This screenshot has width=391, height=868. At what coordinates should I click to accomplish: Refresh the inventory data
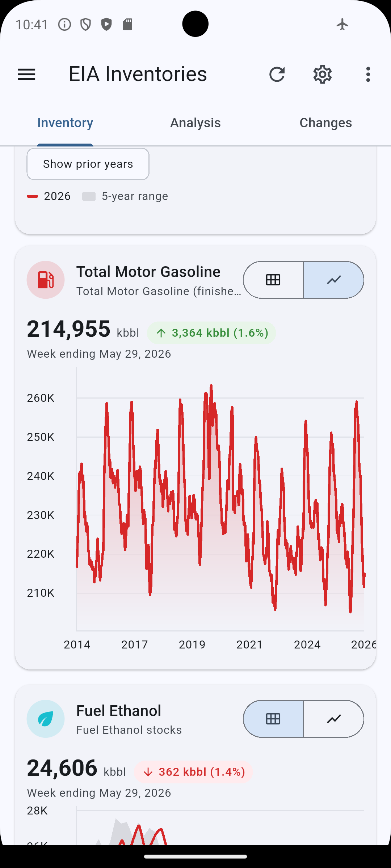point(277,75)
